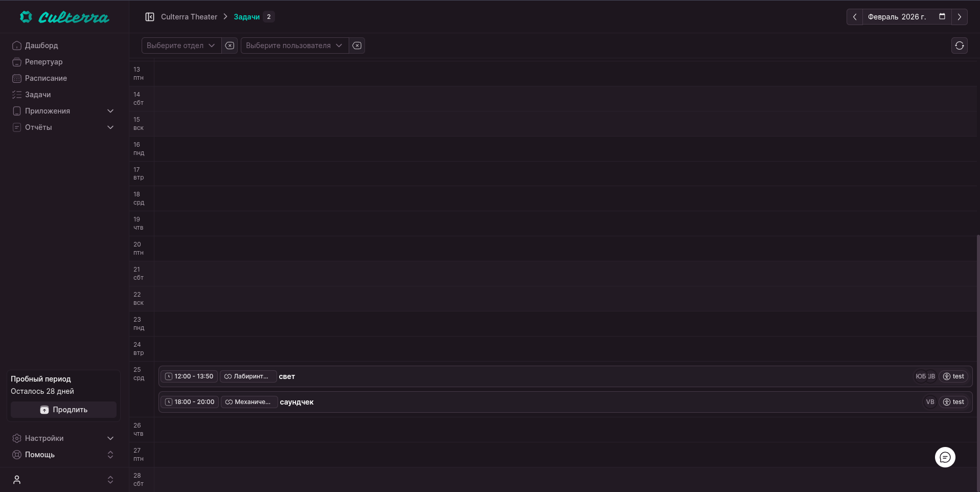
Task: Go to Расписание page
Action: click(45, 78)
